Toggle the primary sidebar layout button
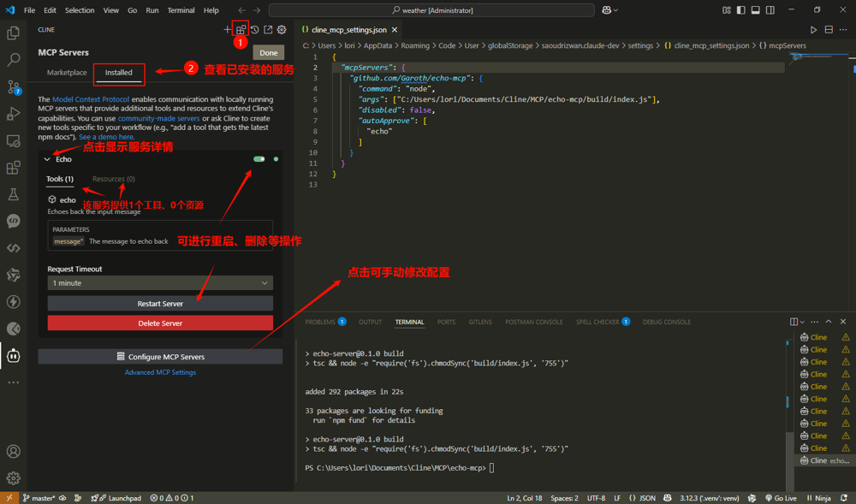Image resolution: width=856 pixels, height=504 pixels. [x=740, y=10]
